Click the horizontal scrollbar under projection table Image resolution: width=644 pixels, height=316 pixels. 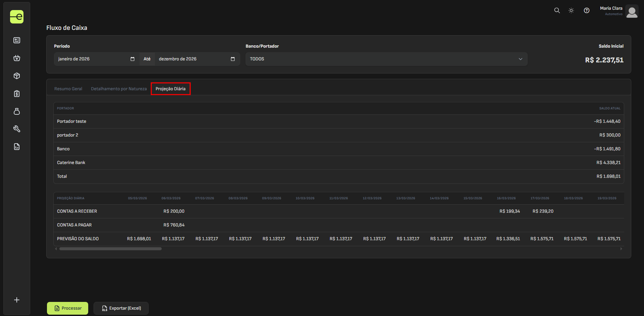point(110,249)
